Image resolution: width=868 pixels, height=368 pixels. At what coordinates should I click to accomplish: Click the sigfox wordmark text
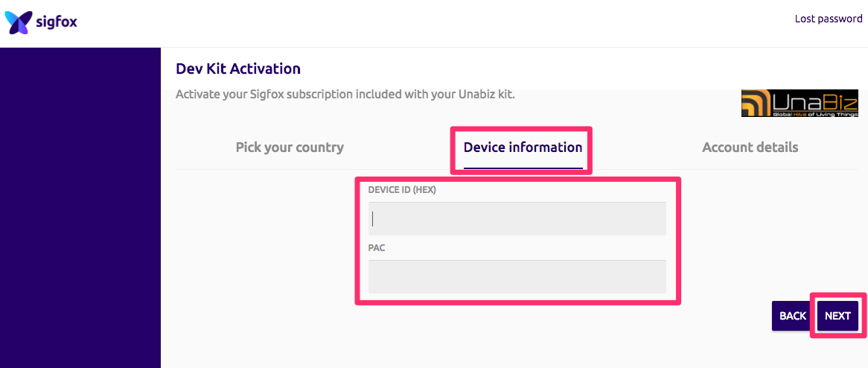coord(57,23)
